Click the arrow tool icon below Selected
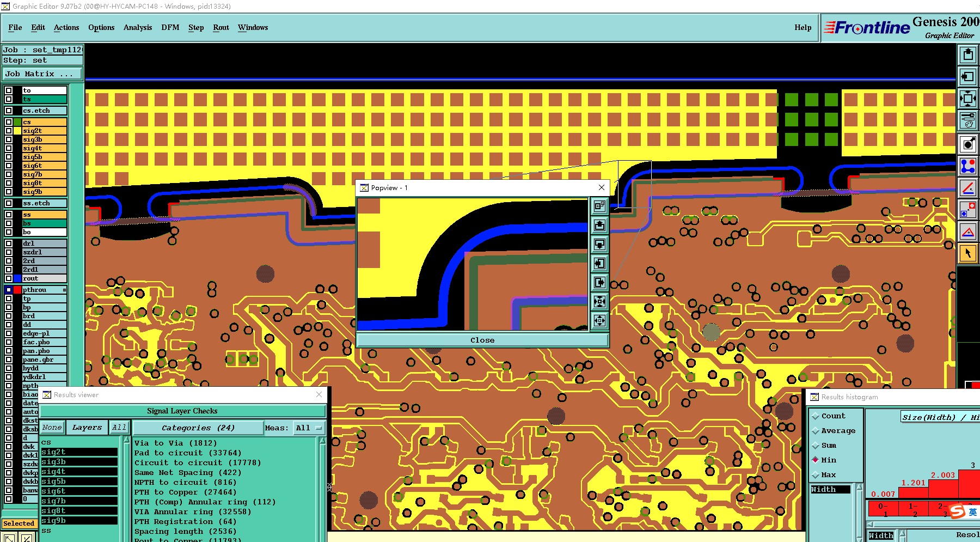The height and width of the screenshot is (542, 980). pyautogui.click(x=9, y=538)
